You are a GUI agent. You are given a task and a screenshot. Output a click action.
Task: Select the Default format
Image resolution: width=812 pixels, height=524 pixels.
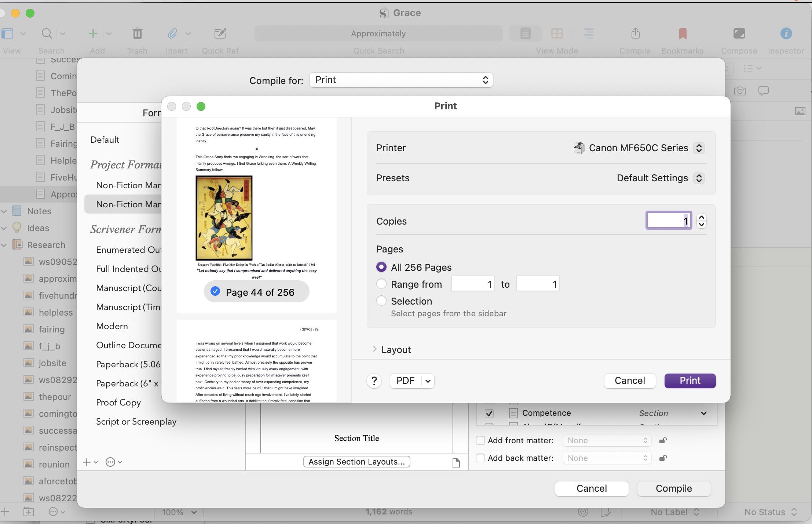coord(105,140)
